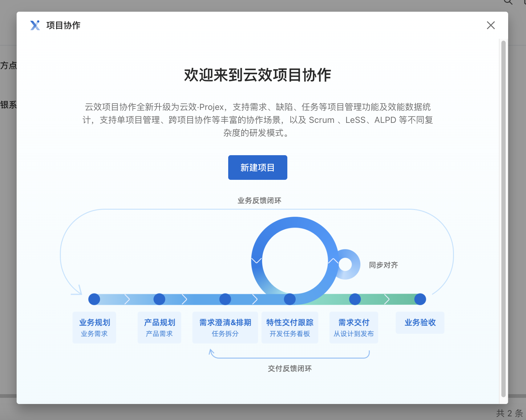Click the pipeline dot above 产品规划
526x420 pixels.
[x=159, y=299]
